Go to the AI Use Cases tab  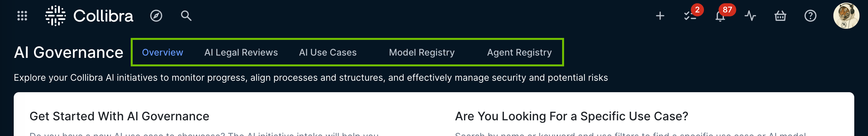coord(327,52)
